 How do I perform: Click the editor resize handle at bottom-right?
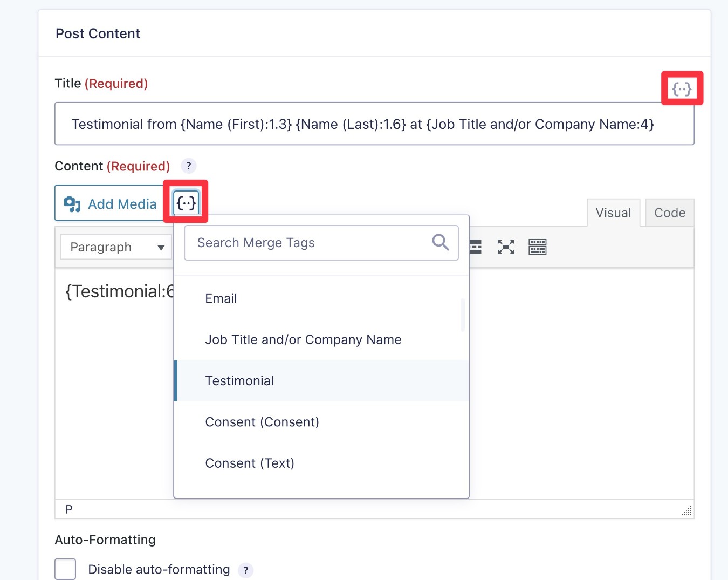pyautogui.click(x=685, y=510)
